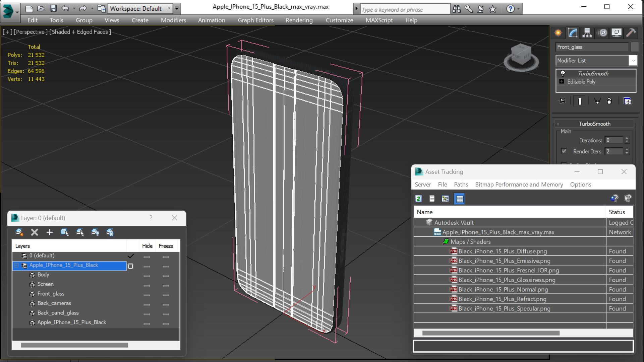Open the MAXScript menu
This screenshot has width=644, height=362.
pyautogui.click(x=379, y=20)
